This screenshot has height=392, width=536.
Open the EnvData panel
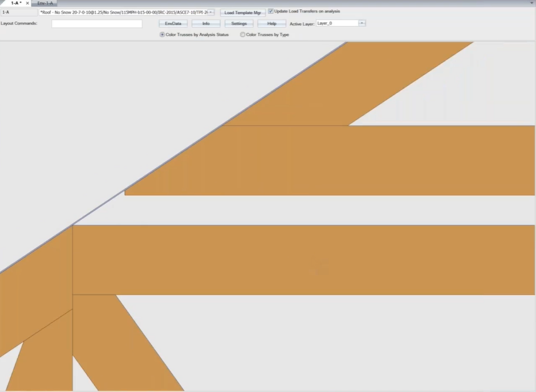(x=173, y=23)
